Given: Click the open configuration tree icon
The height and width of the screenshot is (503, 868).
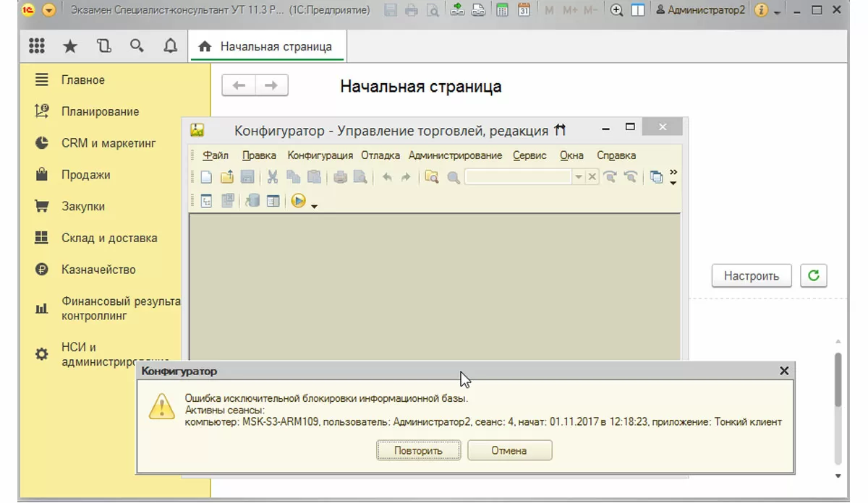Looking at the screenshot, I should tap(206, 202).
